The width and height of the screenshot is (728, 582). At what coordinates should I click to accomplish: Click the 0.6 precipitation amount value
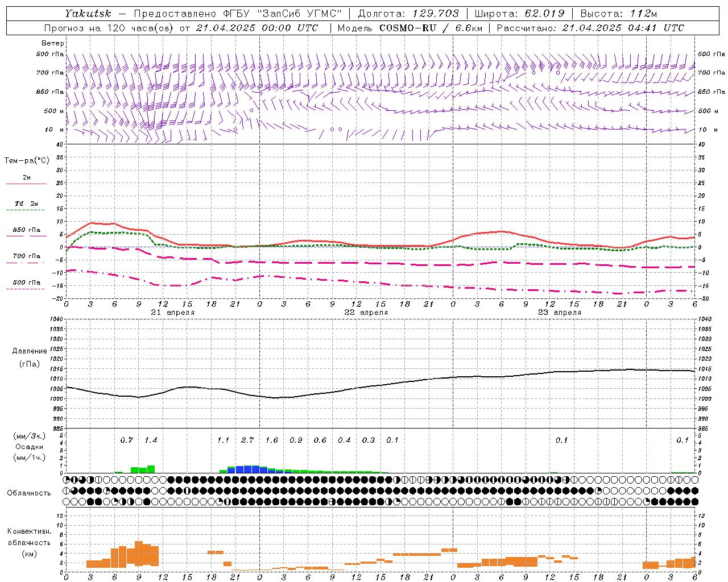point(320,440)
